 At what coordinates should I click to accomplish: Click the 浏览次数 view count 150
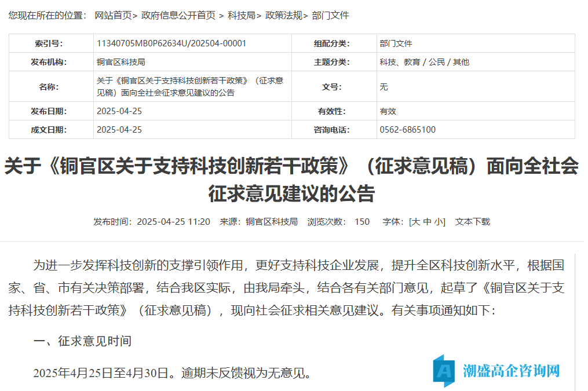(x=362, y=221)
